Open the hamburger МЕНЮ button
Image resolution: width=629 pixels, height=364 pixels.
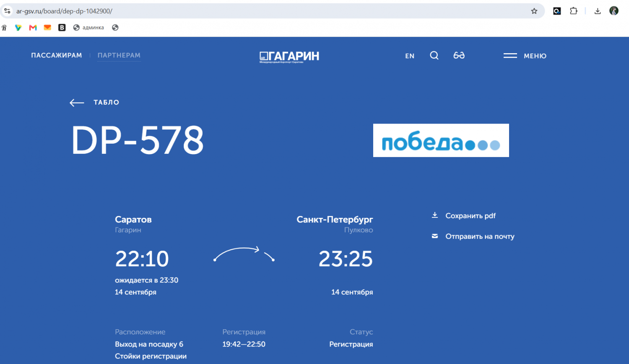[x=525, y=56]
